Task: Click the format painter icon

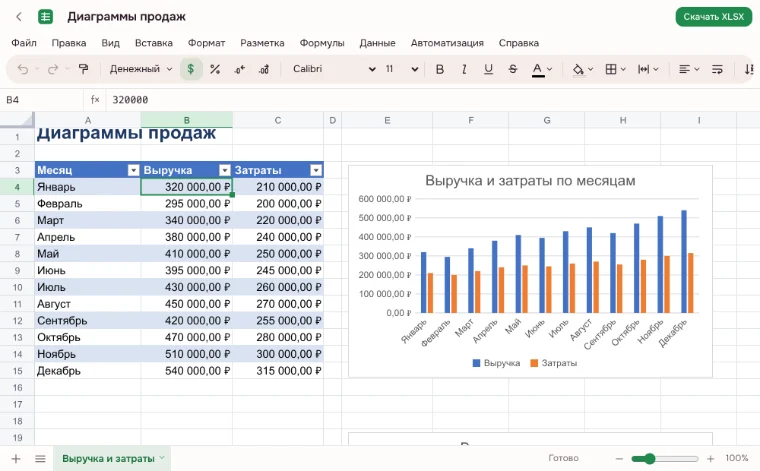Action: pos(83,69)
